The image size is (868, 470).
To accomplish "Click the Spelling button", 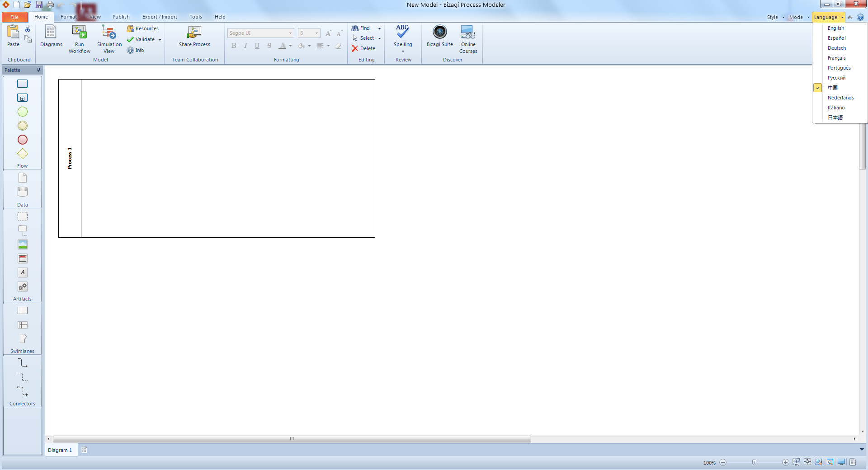I will tap(402, 38).
